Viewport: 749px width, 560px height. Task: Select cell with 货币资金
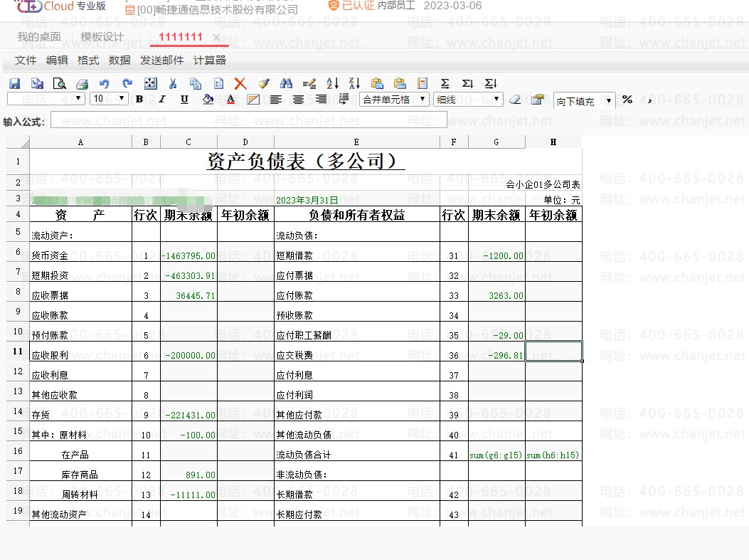coord(80,252)
